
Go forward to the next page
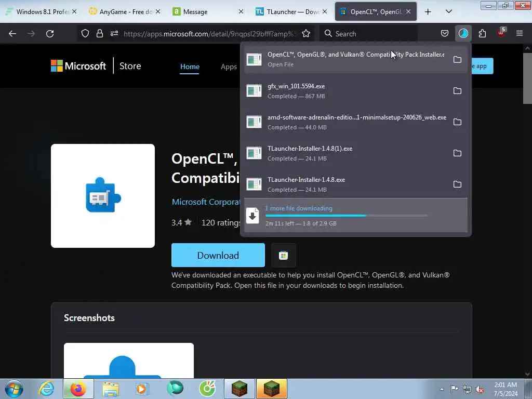coord(31,34)
